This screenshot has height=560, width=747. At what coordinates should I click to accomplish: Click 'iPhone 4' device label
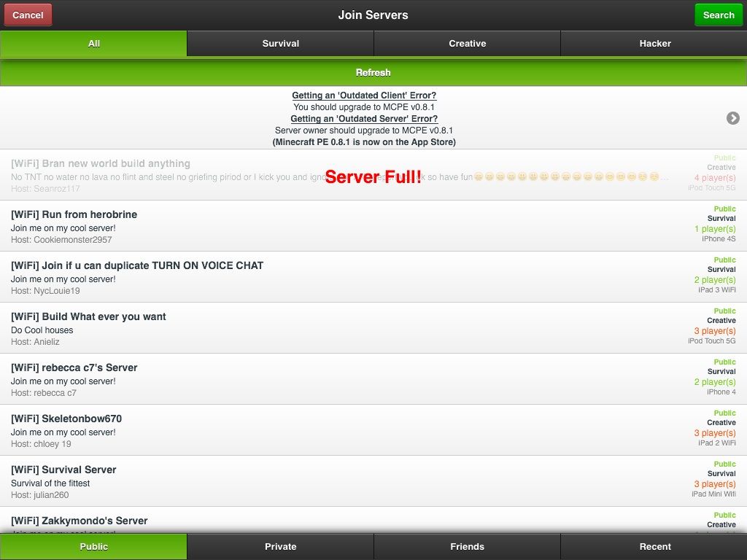pyautogui.click(x=721, y=392)
